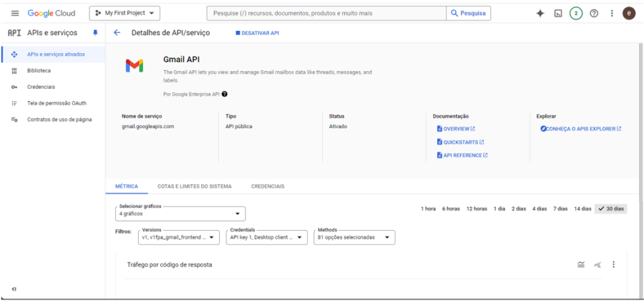Select the 7 dias time range
This screenshot has height=301, width=644.
coord(560,209)
